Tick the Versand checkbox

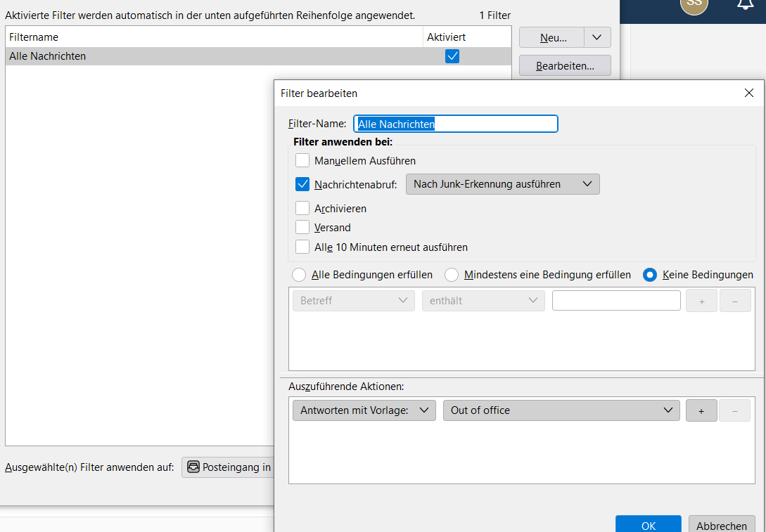tap(302, 228)
